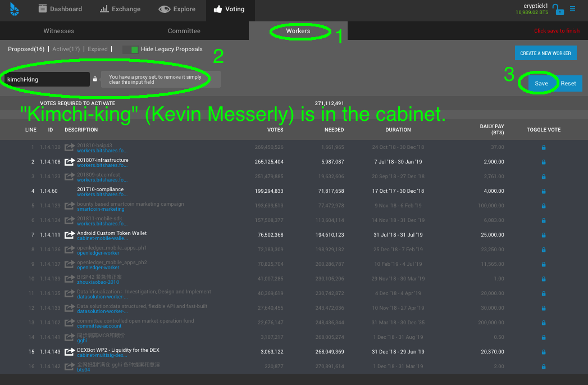Switch to the Witnesses tab
The image size is (588, 385).
[x=59, y=31]
